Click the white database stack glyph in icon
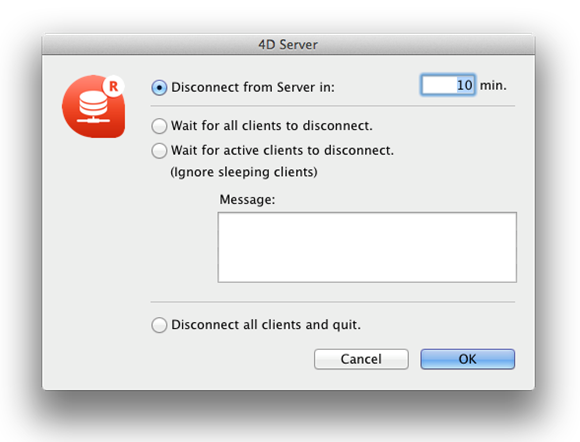The image size is (580, 442). [x=93, y=102]
